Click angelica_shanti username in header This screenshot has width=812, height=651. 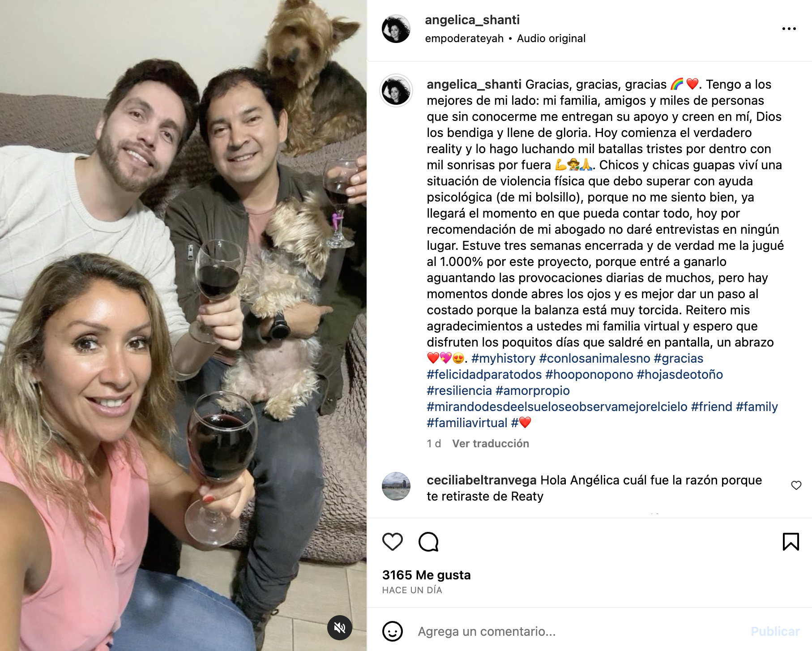[x=472, y=20]
